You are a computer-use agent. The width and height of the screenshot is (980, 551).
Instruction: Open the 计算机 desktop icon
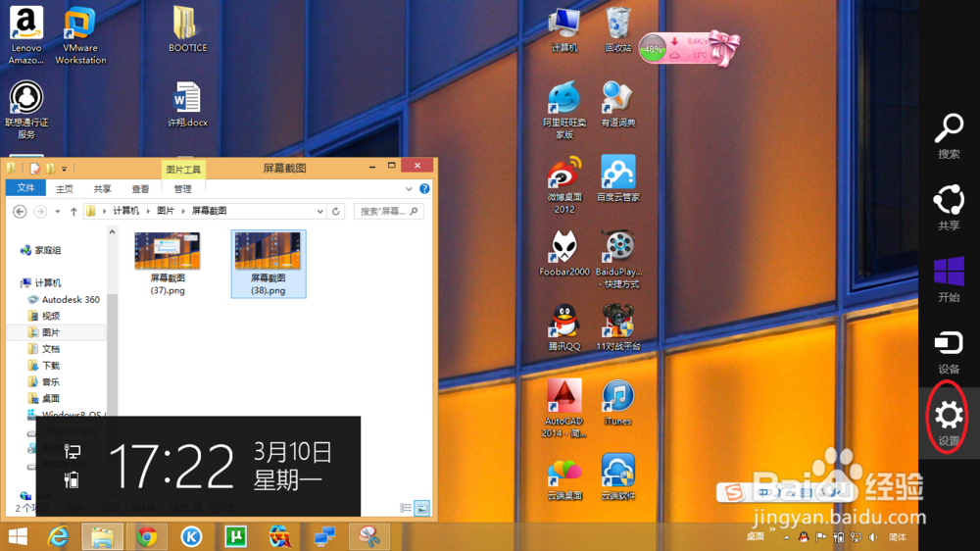pyautogui.click(x=564, y=29)
